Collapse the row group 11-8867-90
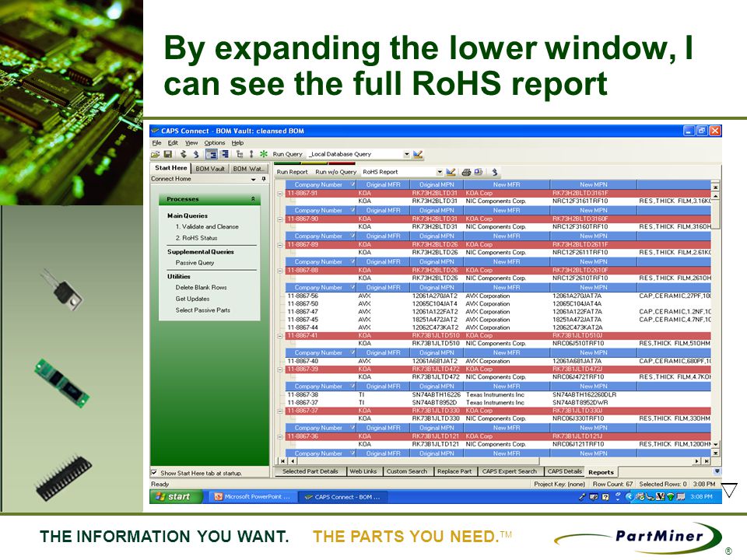 pyautogui.click(x=280, y=219)
